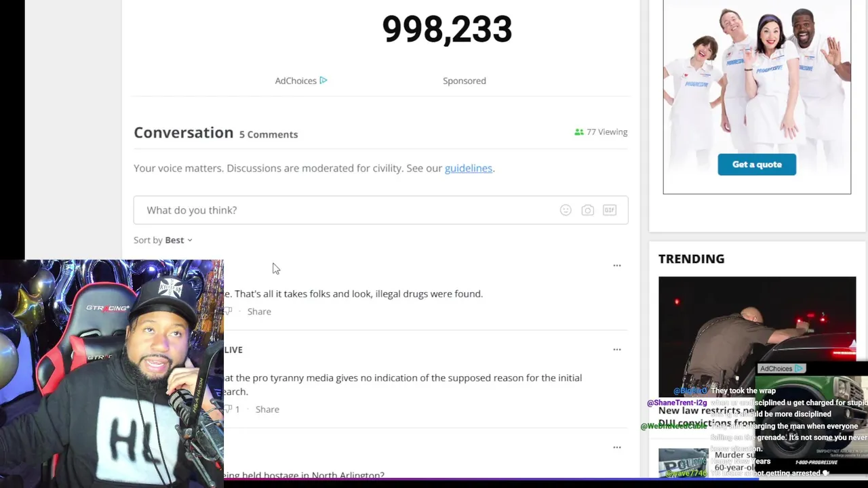The width and height of the screenshot is (868, 488).
Task: Click the LIVE label on second comment
Action: point(233,350)
